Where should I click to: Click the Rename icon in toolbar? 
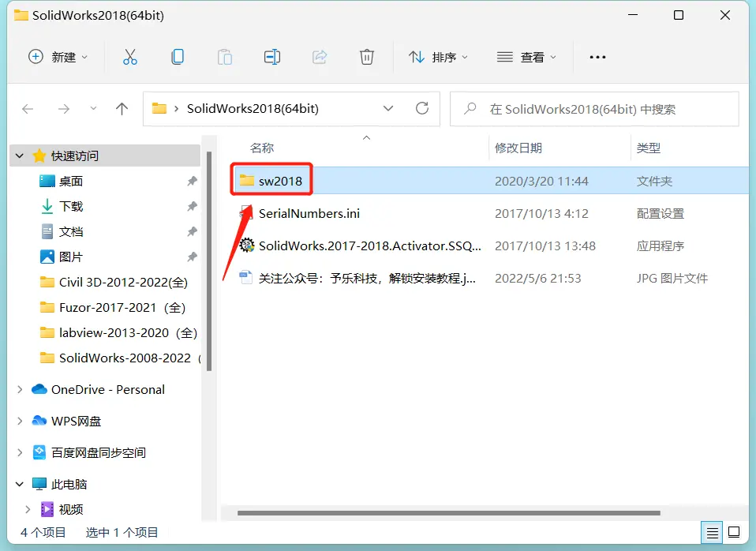point(272,57)
